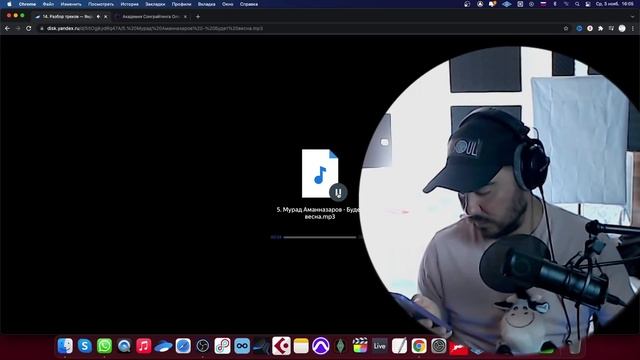Open Safari from the Dock
Image resolution: width=640 pixels, height=360 pixels.
[183, 346]
